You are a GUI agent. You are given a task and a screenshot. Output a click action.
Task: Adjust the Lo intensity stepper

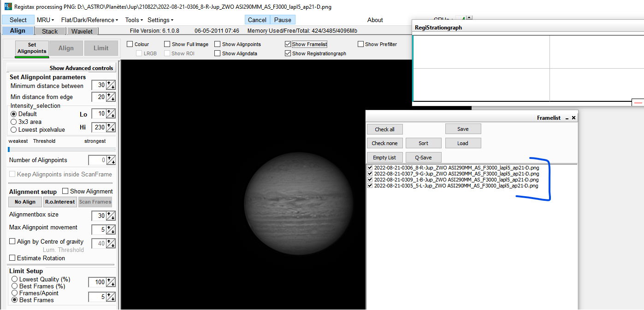tap(111, 114)
